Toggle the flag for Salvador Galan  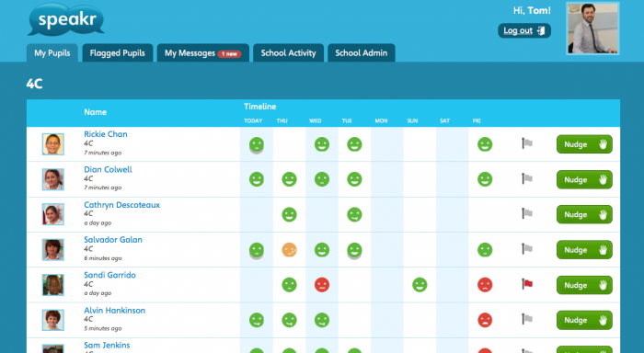[527, 249]
